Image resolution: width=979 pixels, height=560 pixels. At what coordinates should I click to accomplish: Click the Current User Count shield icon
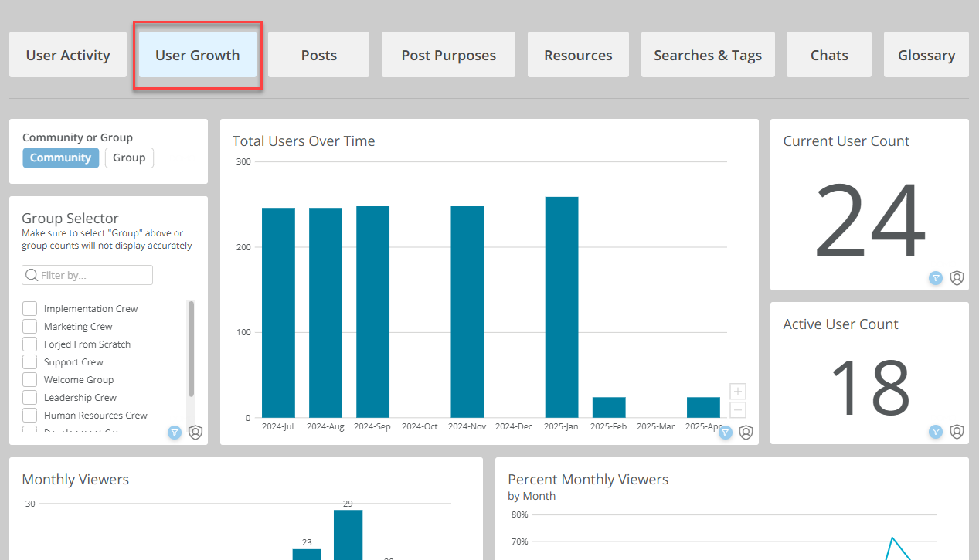point(957,278)
